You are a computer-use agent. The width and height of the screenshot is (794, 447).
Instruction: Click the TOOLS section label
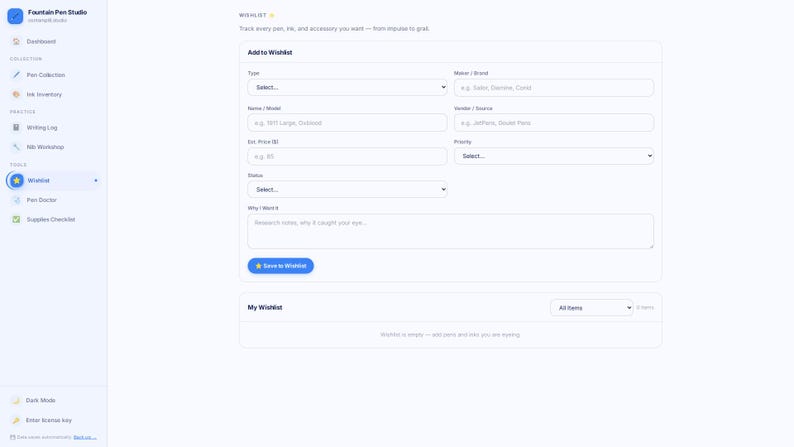pyautogui.click(x=18, y=165)
